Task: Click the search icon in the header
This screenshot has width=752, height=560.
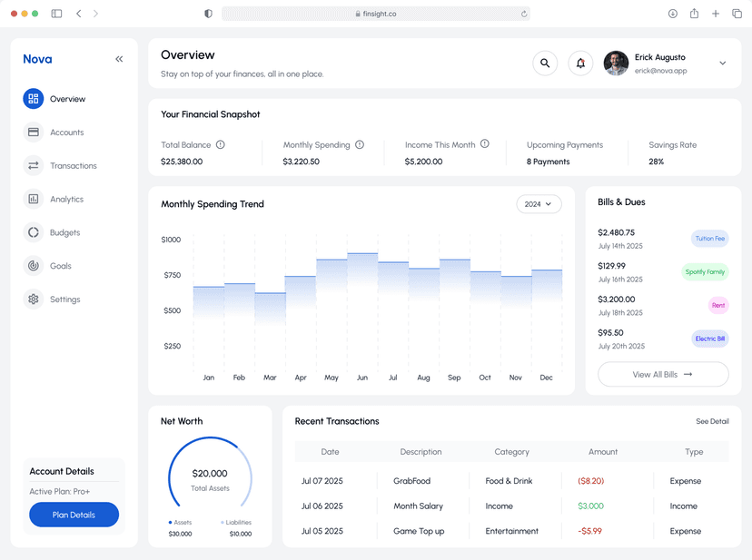Action: coord(544,63)
